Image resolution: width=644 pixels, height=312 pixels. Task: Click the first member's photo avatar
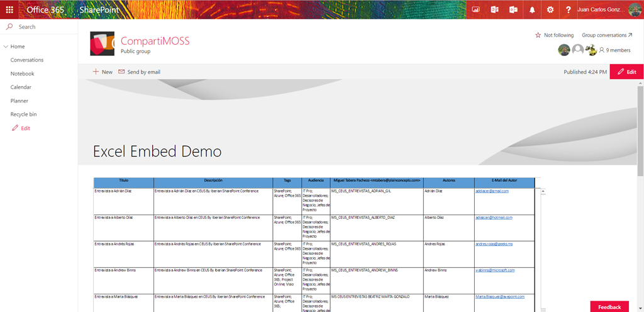(x=564, y=50)
